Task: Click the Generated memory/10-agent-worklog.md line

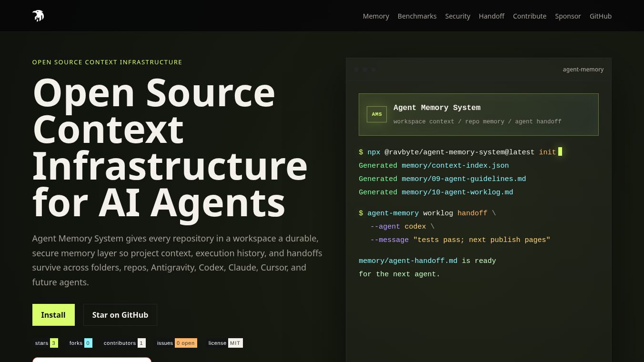Action: tap(436, 192)
